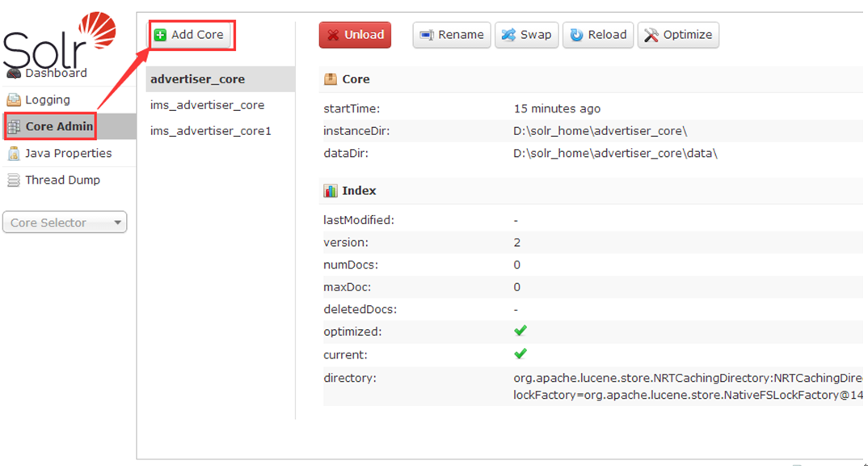Open Dashboard in the sidebar
The image size is (868, 466).
click(56, 73)
